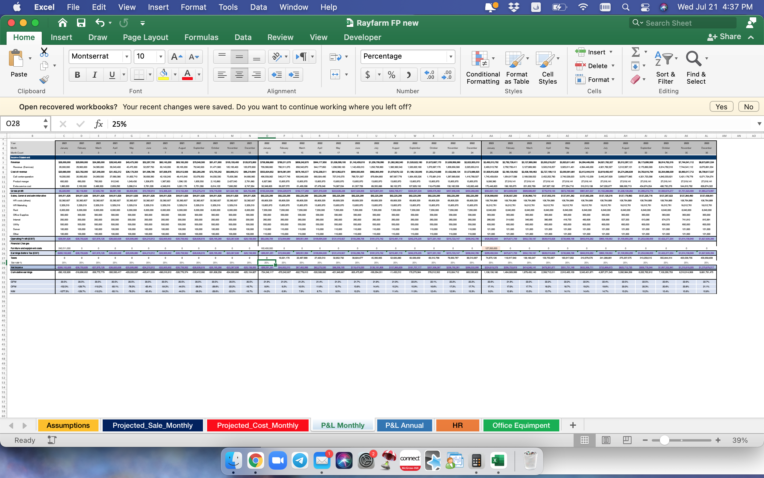Toggle Bold formatting
The width and height of the screenshot is (764, 478).
point(77,75)
